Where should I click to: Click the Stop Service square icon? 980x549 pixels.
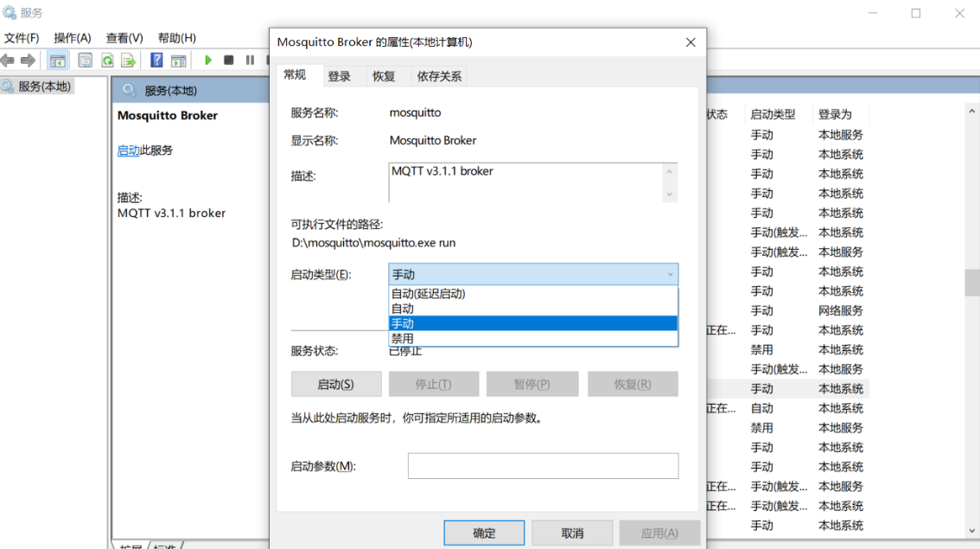[x=229, y=60]
